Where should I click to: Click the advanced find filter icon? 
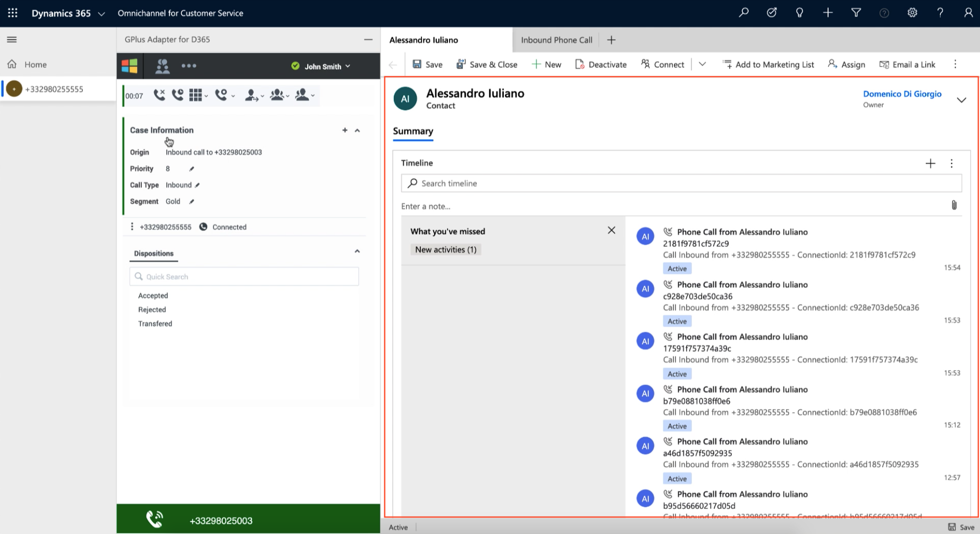click(856, 13)
